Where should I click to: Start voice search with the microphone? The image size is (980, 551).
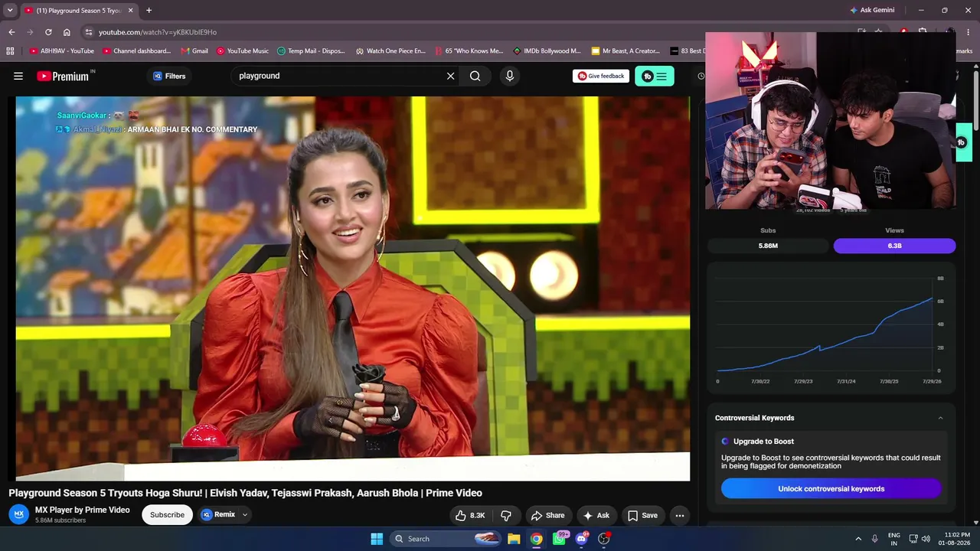click(x=509, y=76)
